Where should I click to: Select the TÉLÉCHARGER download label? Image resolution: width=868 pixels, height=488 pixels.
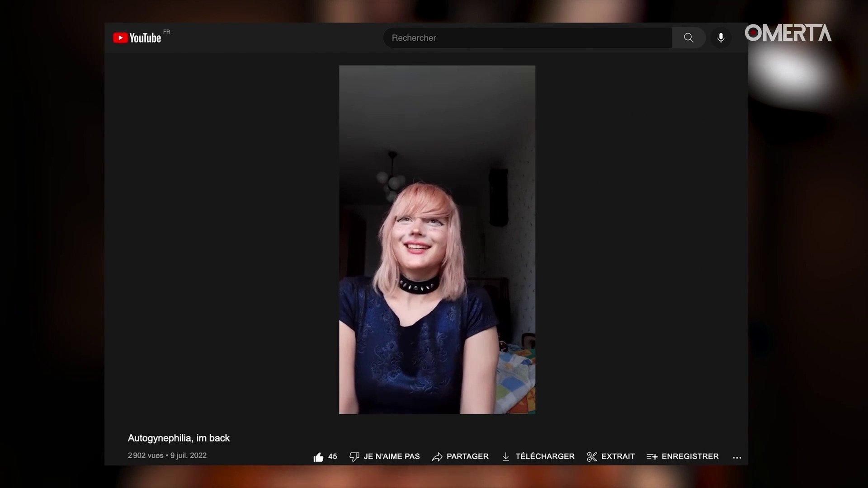point(545,457)
